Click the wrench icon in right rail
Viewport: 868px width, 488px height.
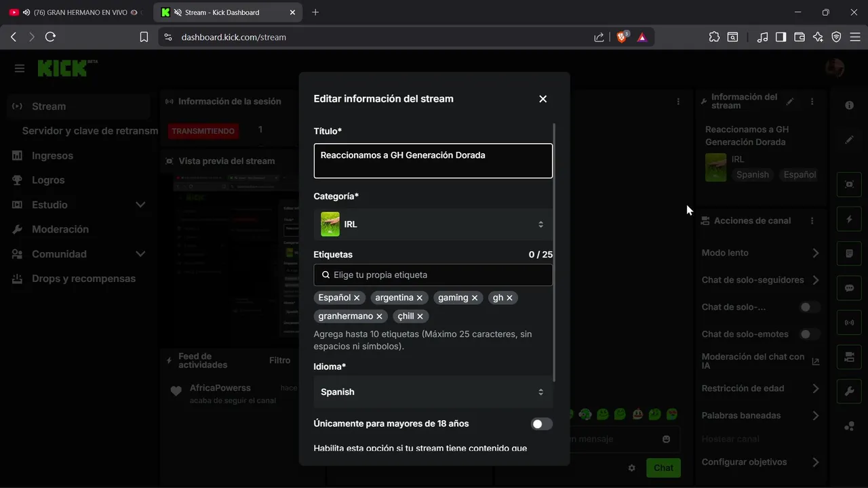click(849, 391)
